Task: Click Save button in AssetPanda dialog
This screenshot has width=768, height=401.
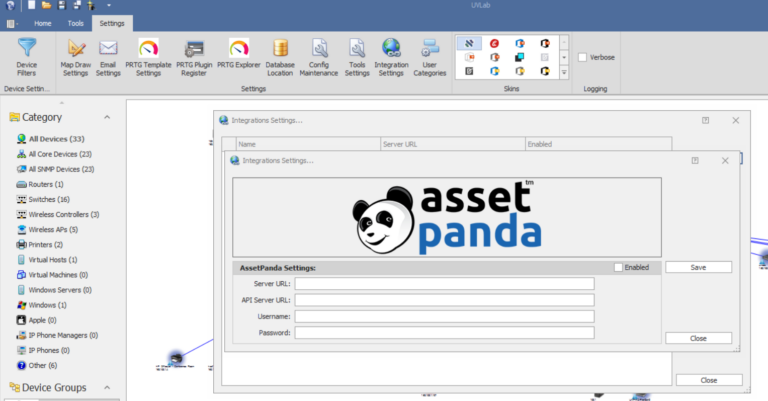Action: pos(698,267)
